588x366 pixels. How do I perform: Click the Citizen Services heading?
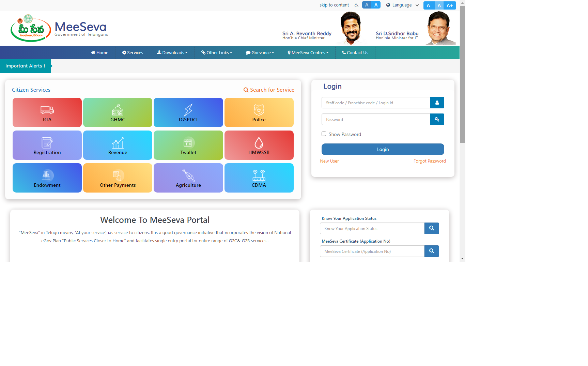[31, 90]
